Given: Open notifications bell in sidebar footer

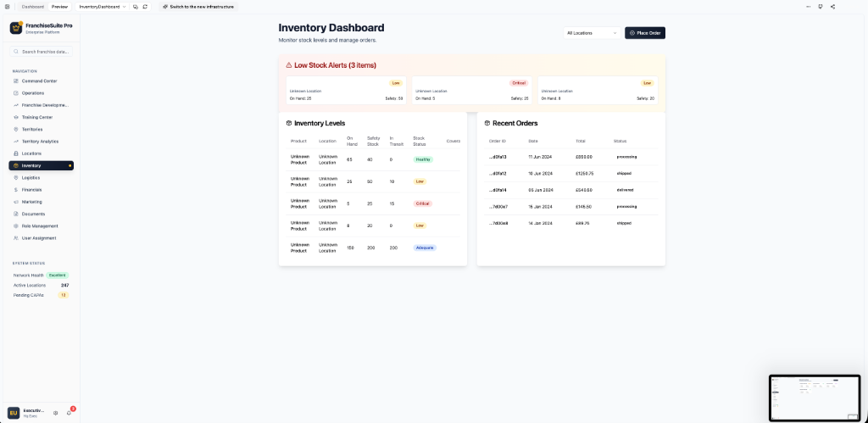Looking at the screenshot, I should coord(70,413).
